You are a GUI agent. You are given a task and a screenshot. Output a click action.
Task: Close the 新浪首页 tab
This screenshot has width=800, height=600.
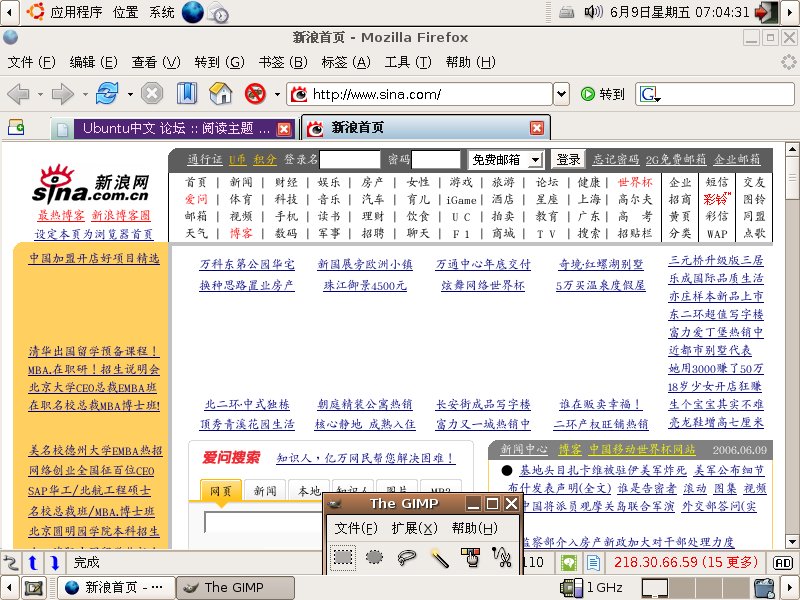(x=537, y=128)
